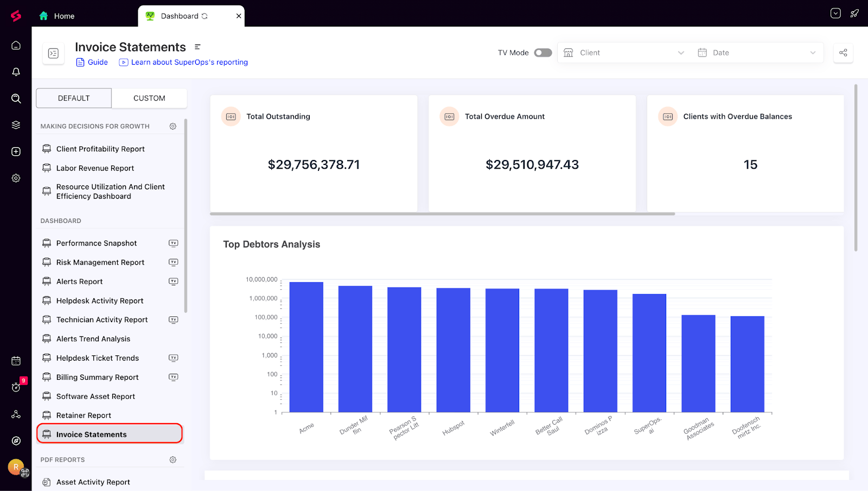Select Invoice Statements in sidebar
Viewport: 868px width, 491px height.
(x=110, y=434)
